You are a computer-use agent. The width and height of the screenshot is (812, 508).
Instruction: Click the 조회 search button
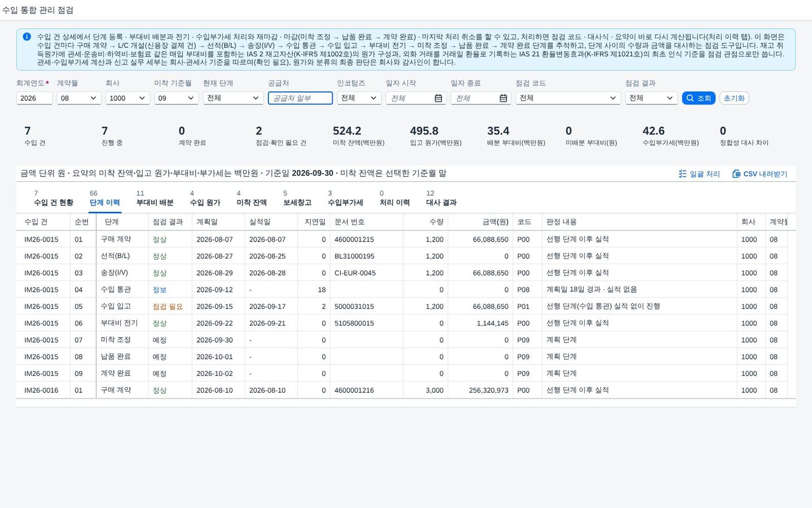[x=699, y=98]
